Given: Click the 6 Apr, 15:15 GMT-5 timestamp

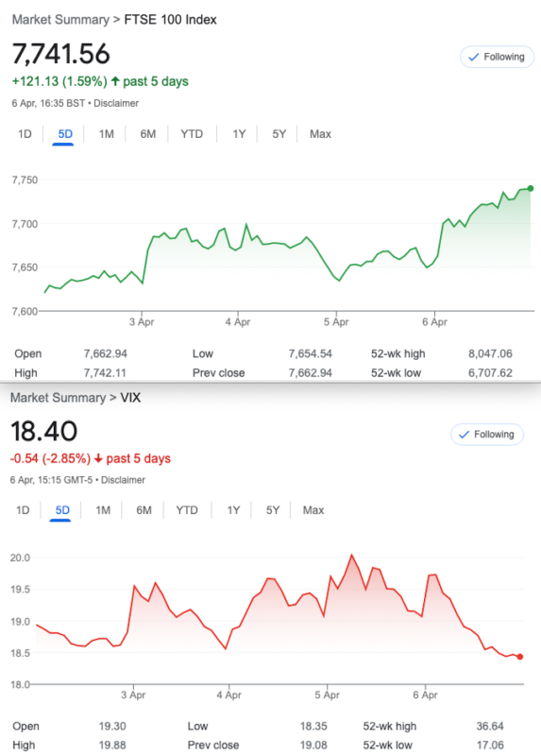Looking at the screenshot, I should (x=51, y=480).
